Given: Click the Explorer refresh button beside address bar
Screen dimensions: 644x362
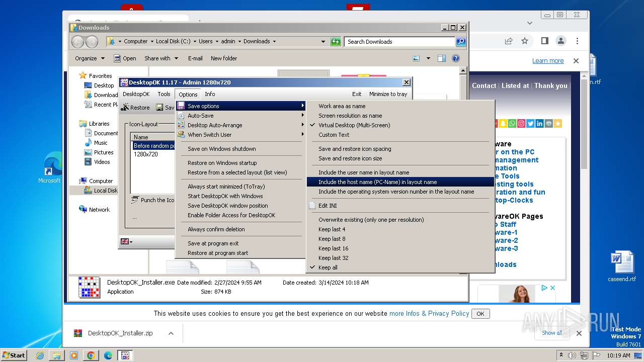Looking at the screenshot, I should (336, 42).
